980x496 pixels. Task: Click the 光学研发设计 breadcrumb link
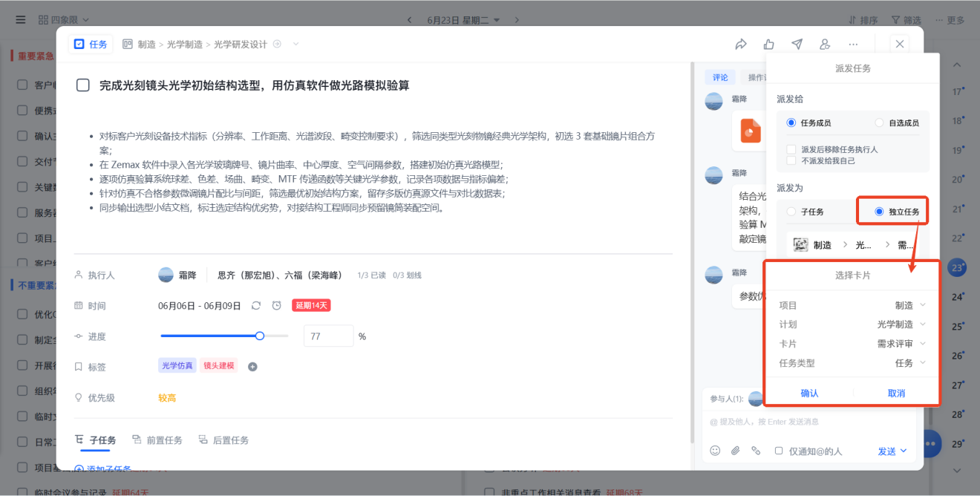[x=241, y=45]
